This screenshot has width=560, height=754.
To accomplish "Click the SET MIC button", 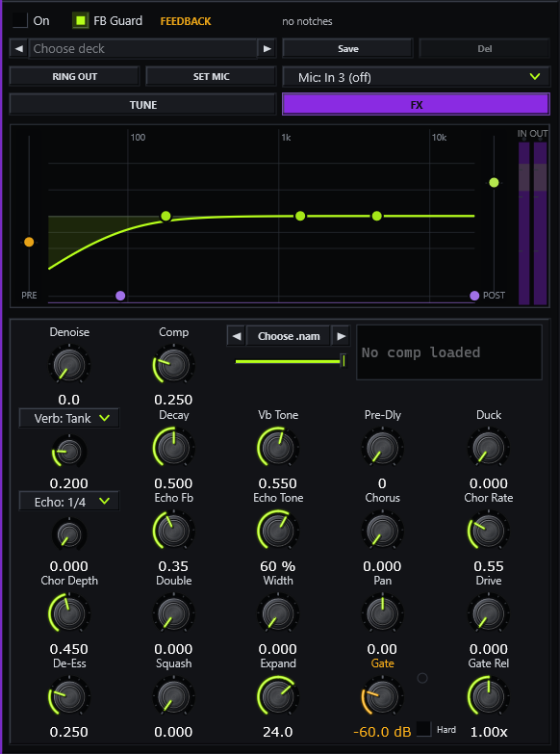I will point(211,76).
